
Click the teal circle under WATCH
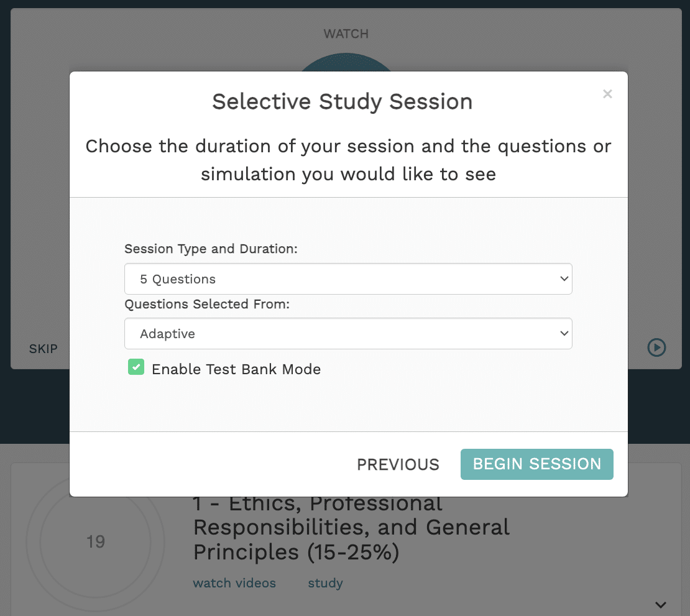(x=346, y=63)
